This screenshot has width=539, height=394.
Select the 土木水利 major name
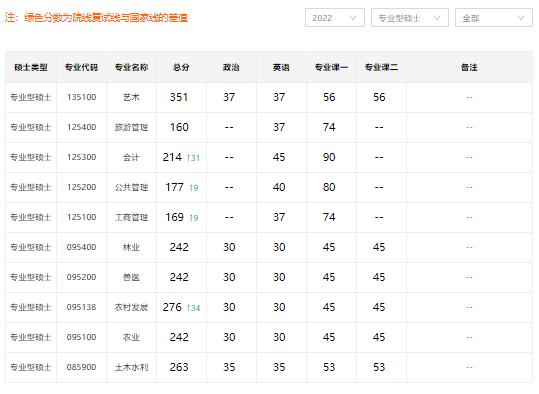point(131,367)
